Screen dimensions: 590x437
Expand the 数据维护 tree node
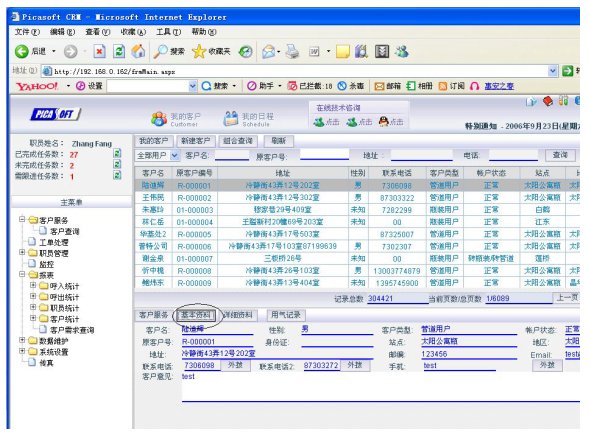[x=22, y=340]
